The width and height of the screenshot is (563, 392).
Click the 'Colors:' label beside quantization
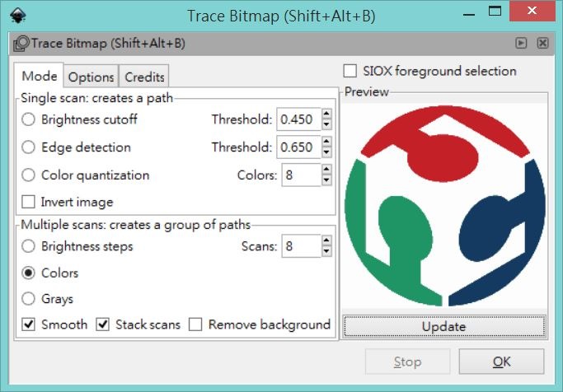257,175
